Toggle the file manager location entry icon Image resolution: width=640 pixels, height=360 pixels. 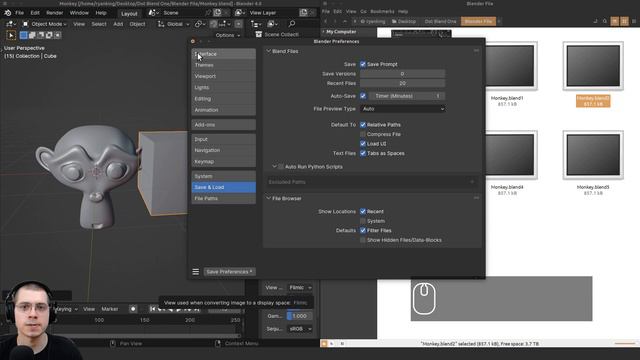(x=595, y=21)
